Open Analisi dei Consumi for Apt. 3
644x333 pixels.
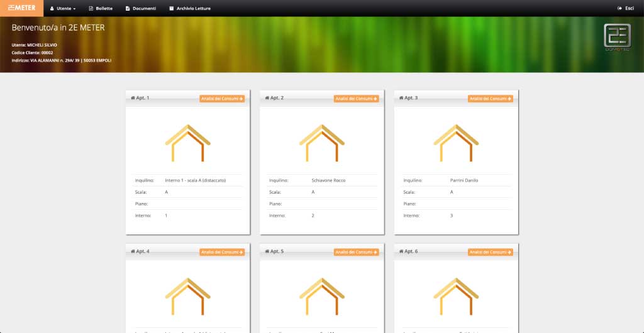tap(491, 99)
